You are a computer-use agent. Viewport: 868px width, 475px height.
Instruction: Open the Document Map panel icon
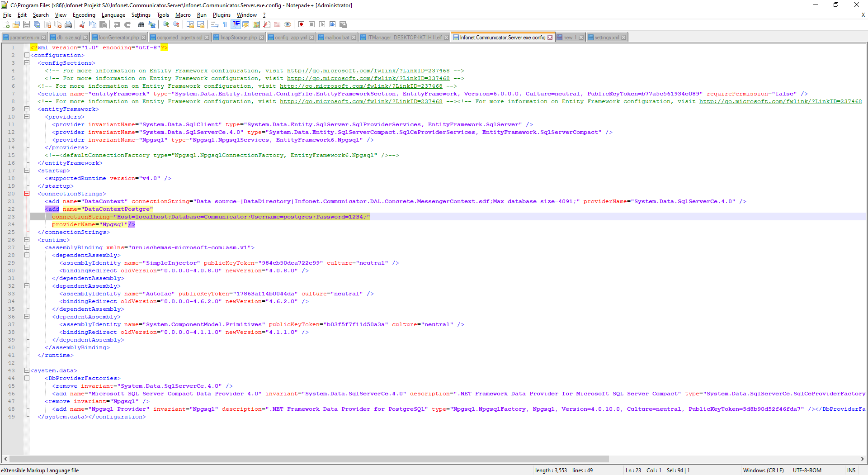coord(256,24)
